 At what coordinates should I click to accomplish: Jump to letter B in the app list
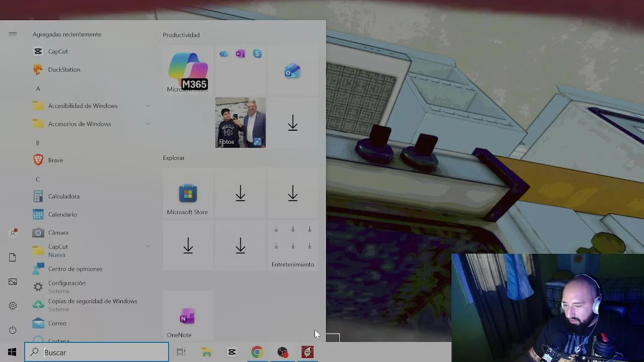(x=38, y=143)
